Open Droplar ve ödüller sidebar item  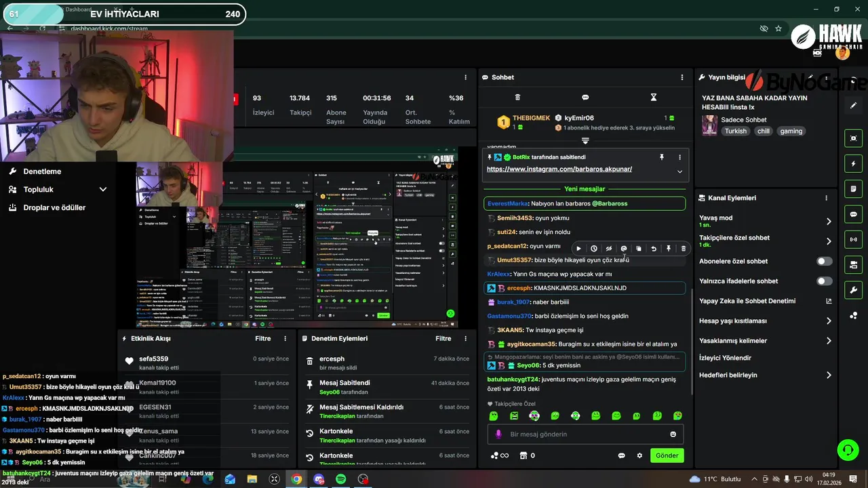coord(54,207)
